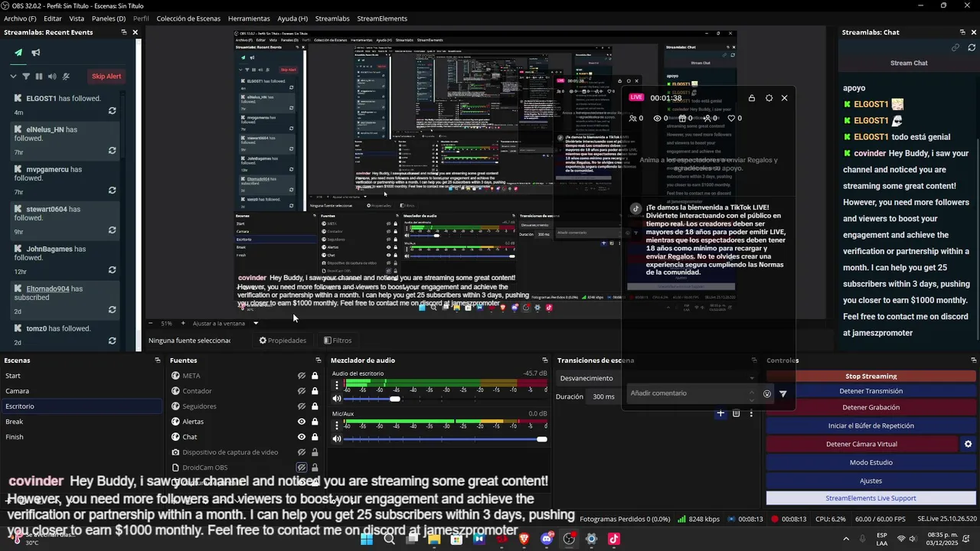Open the Editar menu
The image size is (980, 551).
point(53,18)
